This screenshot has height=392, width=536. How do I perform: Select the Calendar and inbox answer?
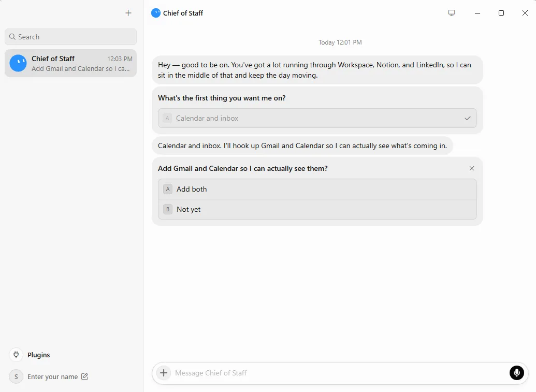coord(317,118)
